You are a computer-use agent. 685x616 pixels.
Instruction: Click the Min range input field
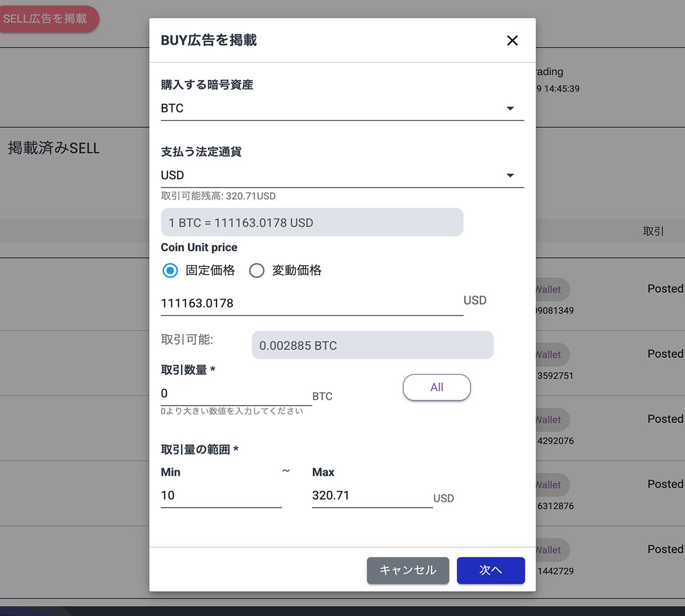221,496
